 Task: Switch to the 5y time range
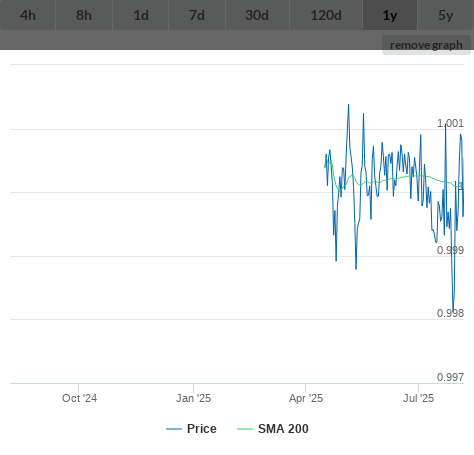[446, 15]
